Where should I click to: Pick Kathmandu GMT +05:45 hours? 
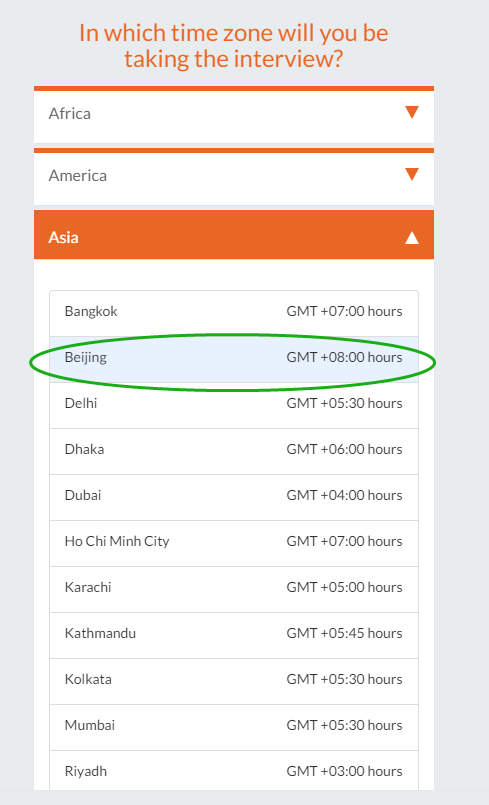pos(234,635)
